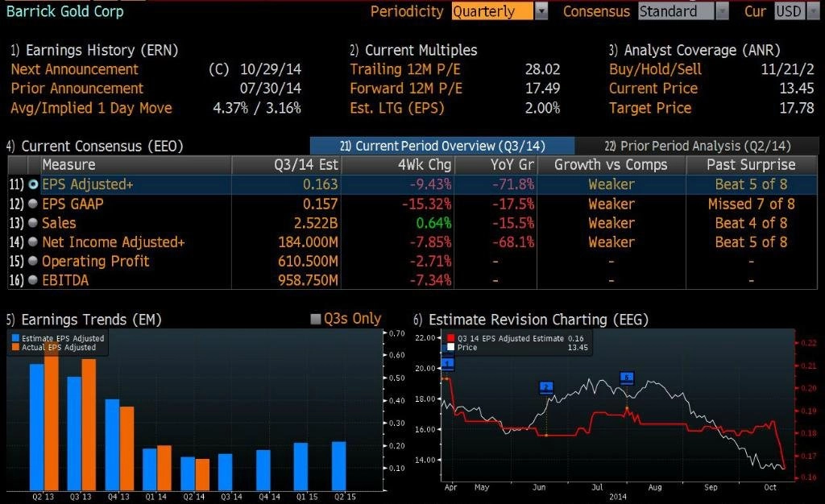825x504 pixels.
Task: Click the Forward 12M P/E label
Action: [x=406, y=89]
